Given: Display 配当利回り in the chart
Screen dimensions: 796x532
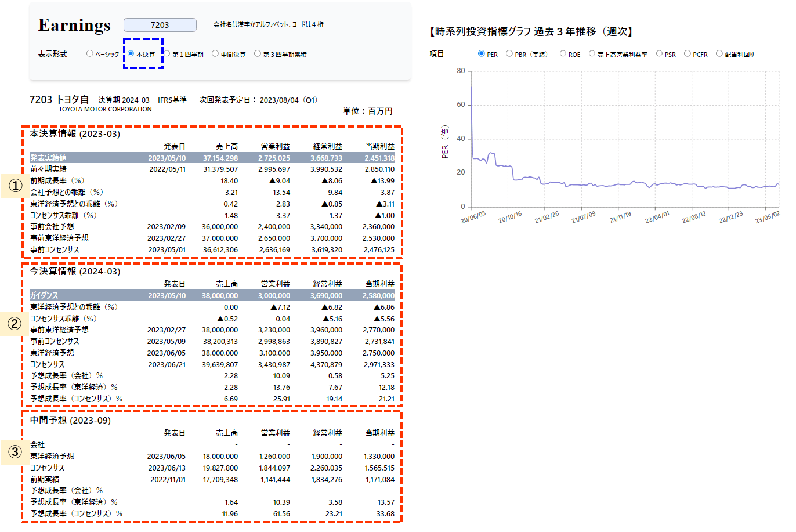Looking at the screenshot, I should [719, 54].
